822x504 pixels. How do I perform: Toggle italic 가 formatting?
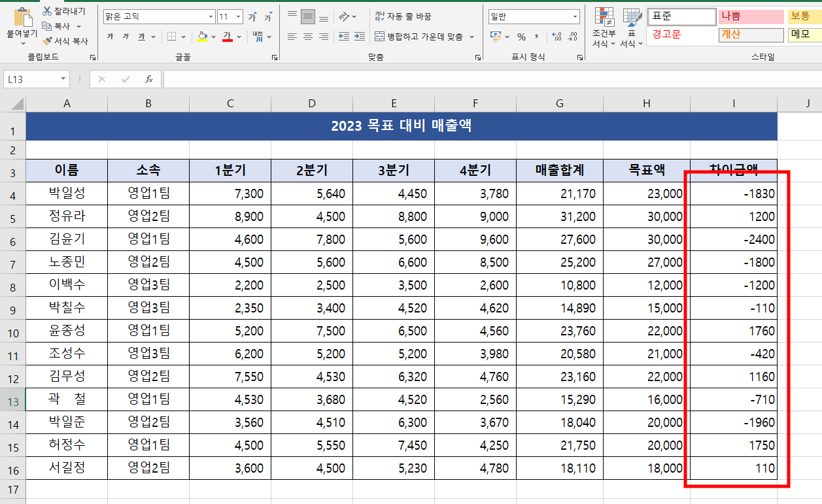126,37
